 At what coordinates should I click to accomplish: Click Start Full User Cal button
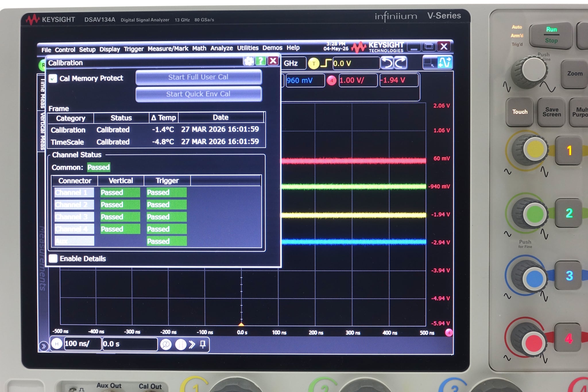pyautogui.click(x=198, y=77)
